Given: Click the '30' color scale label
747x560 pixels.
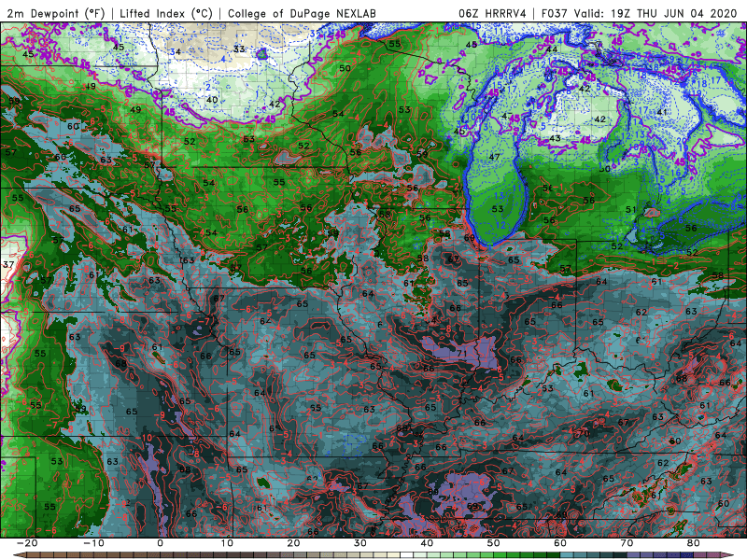Looking at the screenshot, I should click(x=360, y=543).
